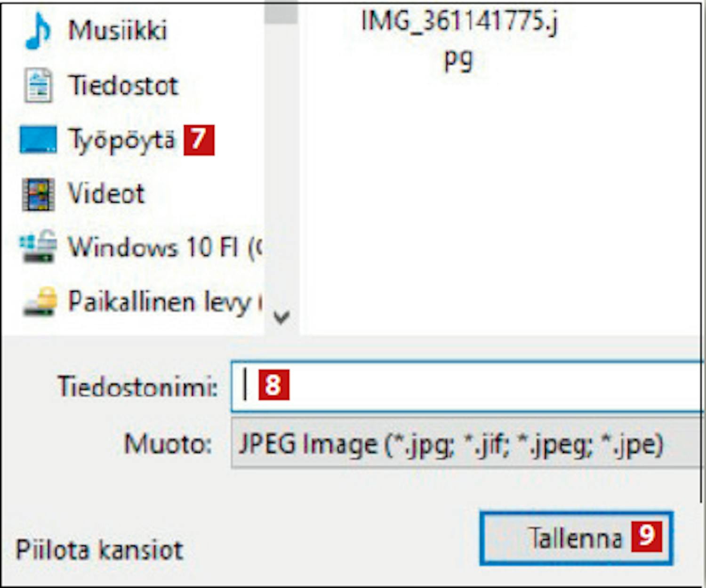Open the Tiedostot folder label
Screen dimensions: 706x588
123,86
